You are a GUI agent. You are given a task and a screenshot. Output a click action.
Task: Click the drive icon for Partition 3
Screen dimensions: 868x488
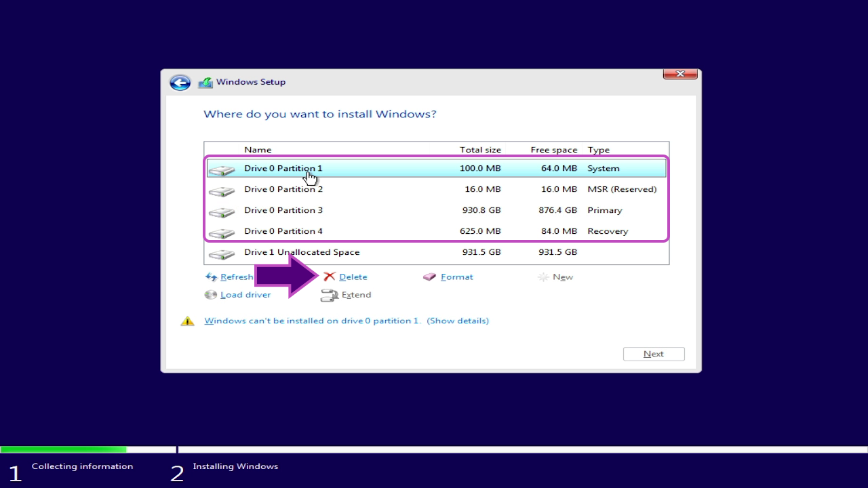222,211
